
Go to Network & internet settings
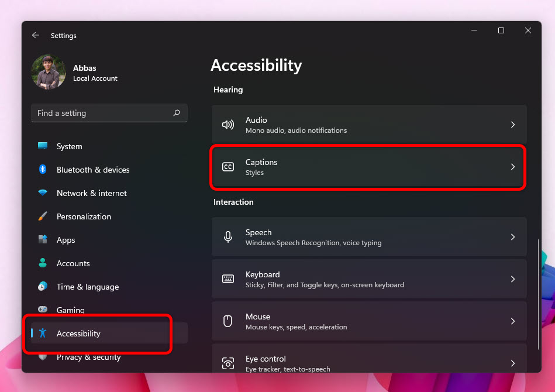[x=109, y=193]
